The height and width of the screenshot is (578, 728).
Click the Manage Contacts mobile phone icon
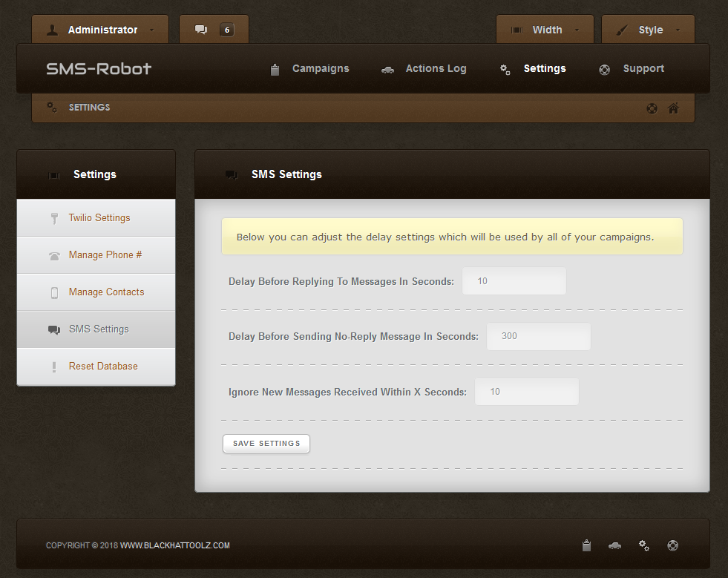(x=54, y=292)
